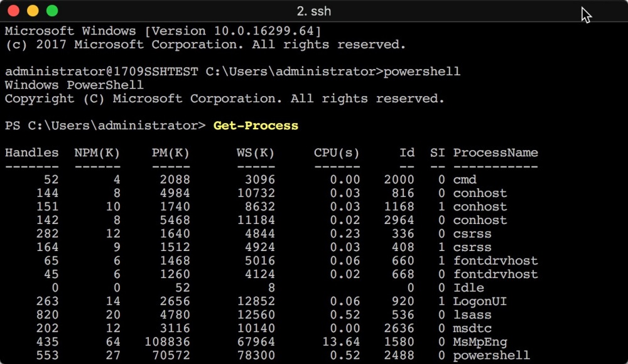
Task: Click the 'Windows PowerShell' banner line
Action: [74, 85]
